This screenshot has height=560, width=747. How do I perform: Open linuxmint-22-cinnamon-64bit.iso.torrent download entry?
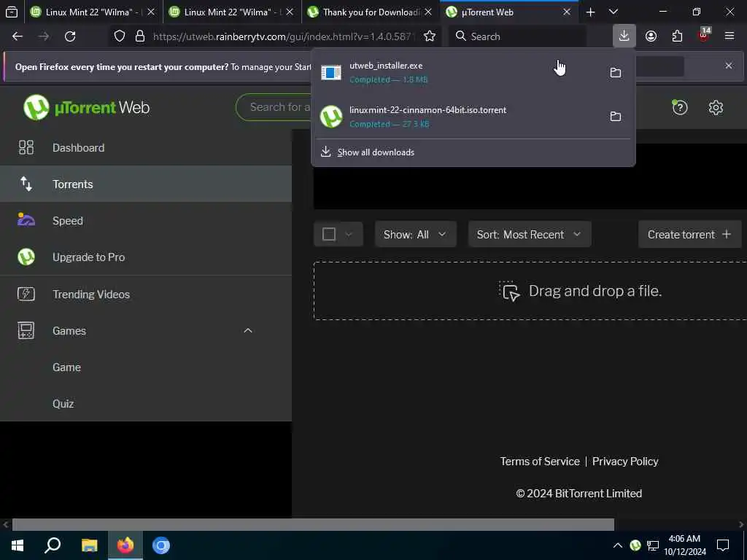coord(457,116)
